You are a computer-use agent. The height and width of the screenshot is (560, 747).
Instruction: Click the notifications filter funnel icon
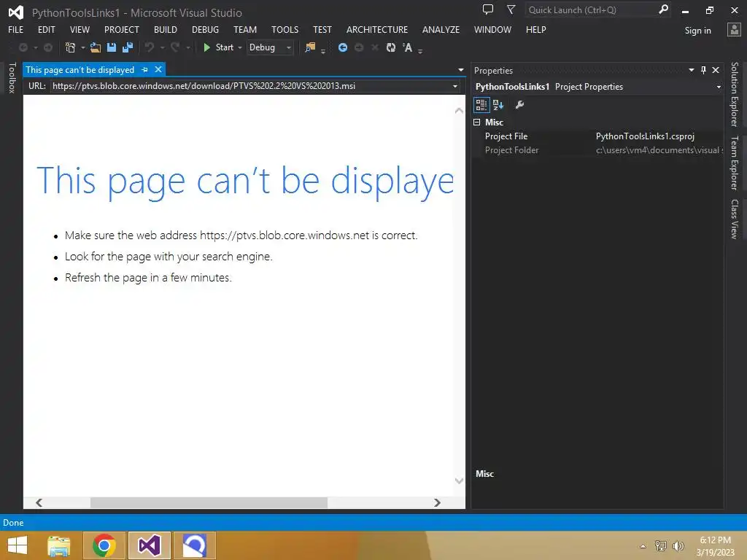pyautogui.click(x=511, y=9)
